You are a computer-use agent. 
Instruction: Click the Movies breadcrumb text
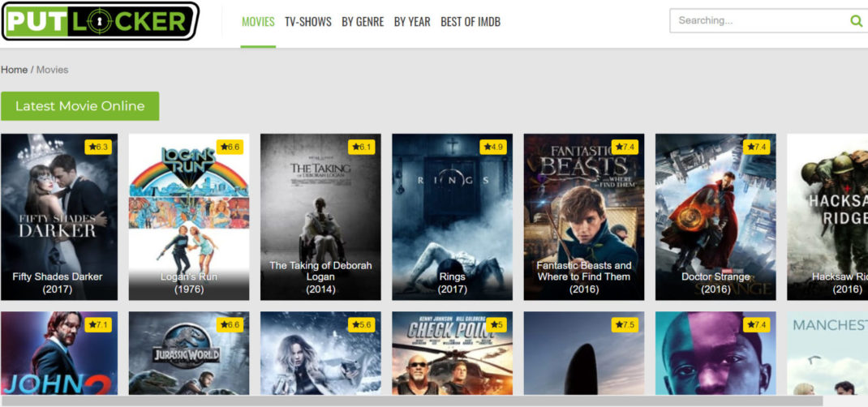[x=53, y=70]
